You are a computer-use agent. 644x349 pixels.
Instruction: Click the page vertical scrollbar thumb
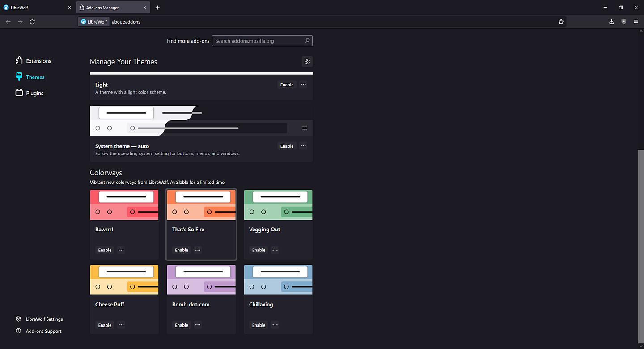point(641,246)
